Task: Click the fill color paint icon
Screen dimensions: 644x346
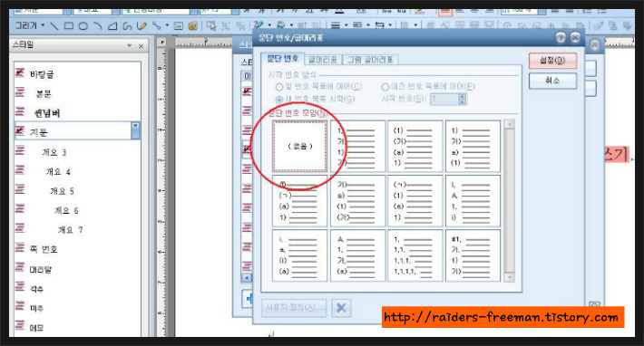Action: (x=281, y=25)
